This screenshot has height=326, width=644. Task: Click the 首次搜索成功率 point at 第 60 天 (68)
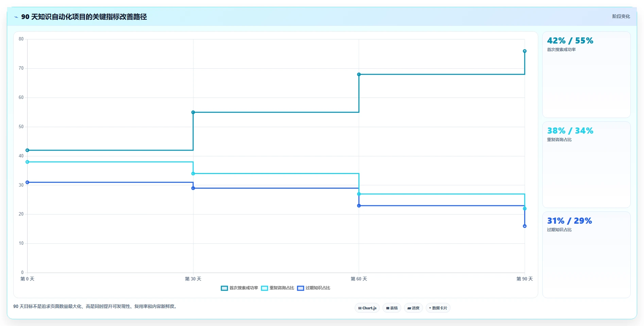(359, 74)
